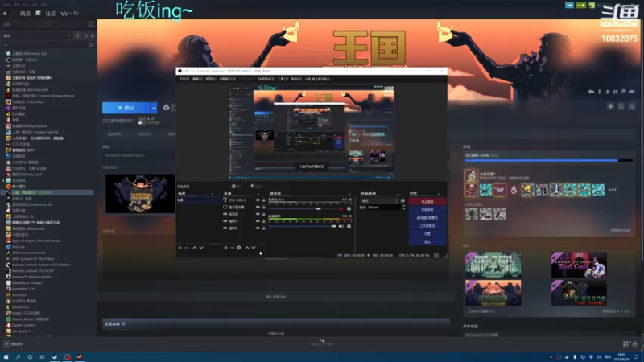This screenshot has width=644, height=362.
Task: Click red 停止推流 button in OBS controls
Action: [427, 202]
